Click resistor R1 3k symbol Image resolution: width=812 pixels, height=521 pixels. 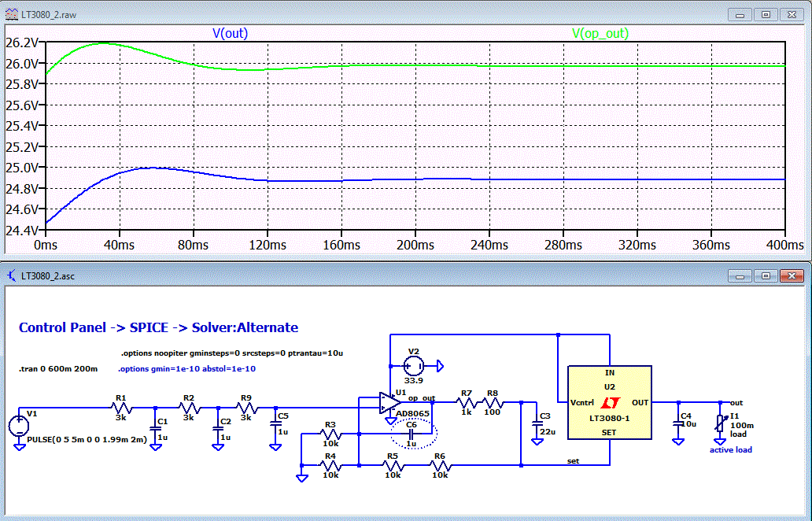[x=121, y=408]
